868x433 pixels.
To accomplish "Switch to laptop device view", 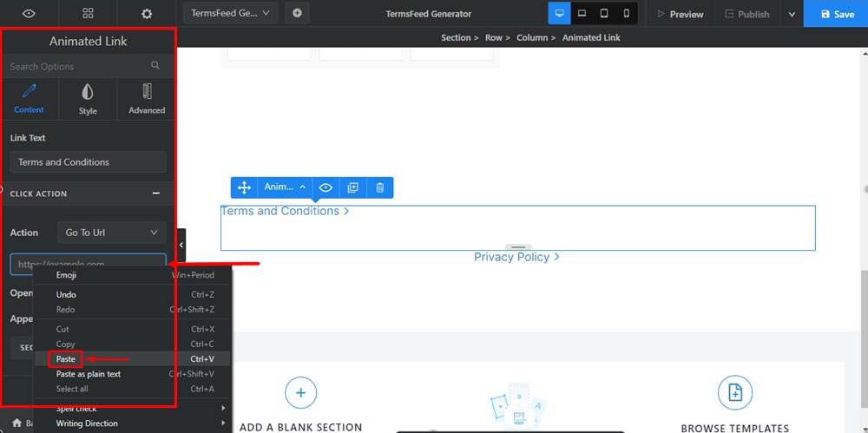I will click(582, 13).
